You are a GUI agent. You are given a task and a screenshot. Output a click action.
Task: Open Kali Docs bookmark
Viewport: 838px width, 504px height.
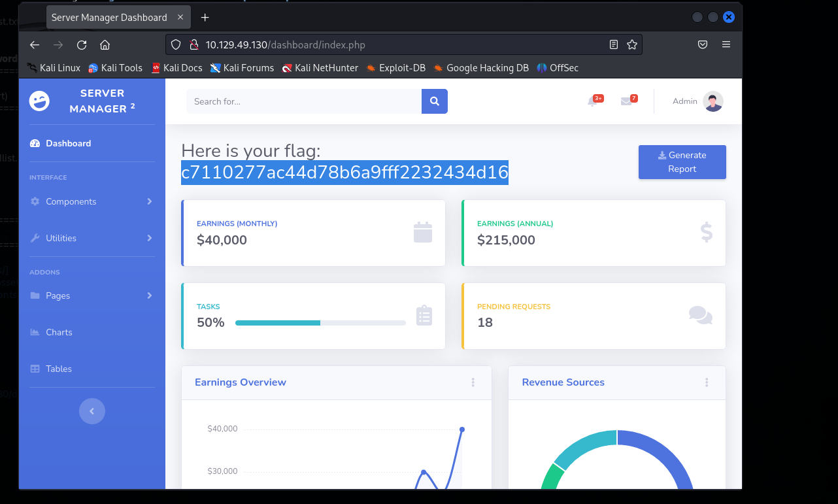(176, 68)
